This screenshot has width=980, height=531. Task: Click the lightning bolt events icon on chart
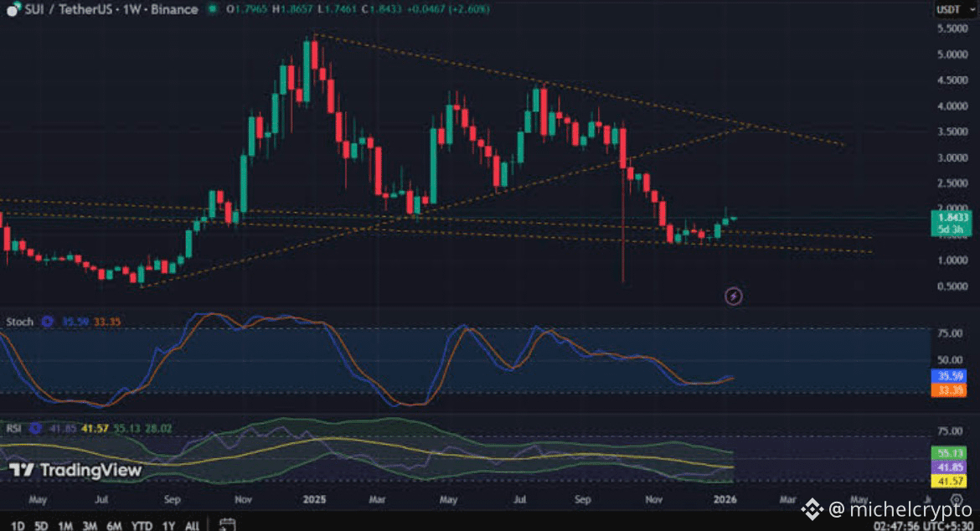[x=733, y=296]
